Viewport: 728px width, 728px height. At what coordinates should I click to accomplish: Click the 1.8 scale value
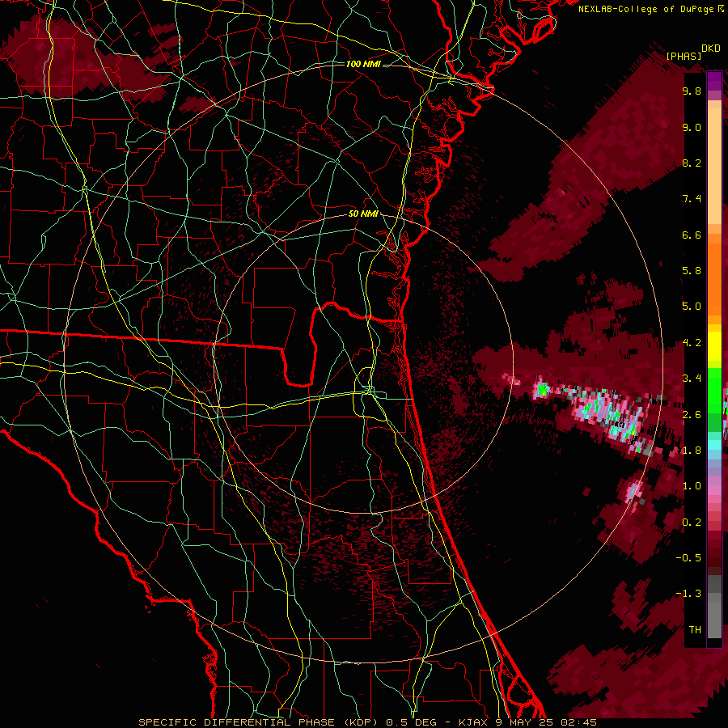click(x=692, y=451)
